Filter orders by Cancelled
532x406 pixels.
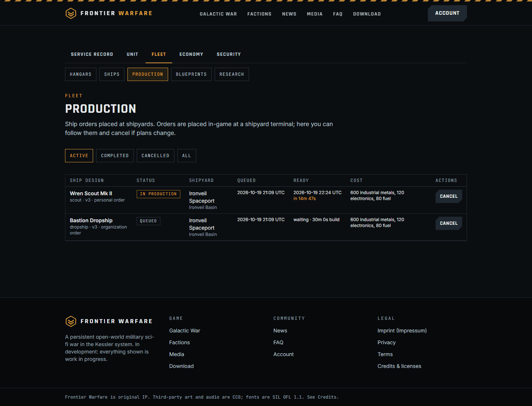pos(156,156)
